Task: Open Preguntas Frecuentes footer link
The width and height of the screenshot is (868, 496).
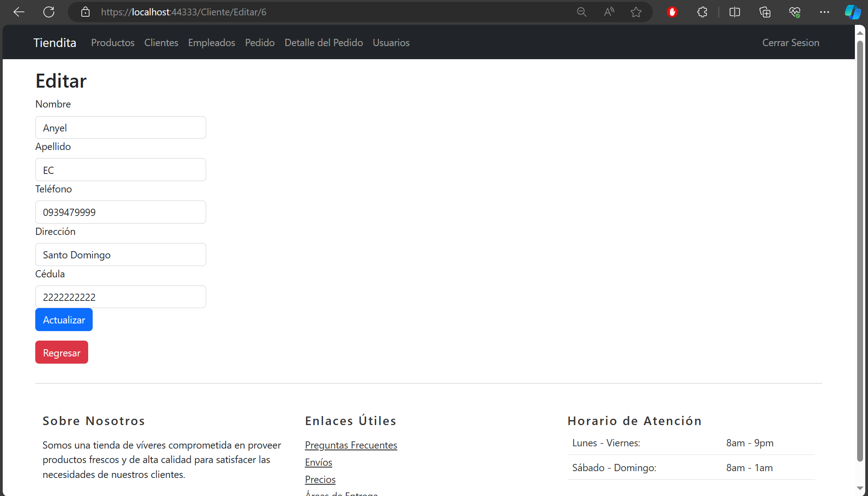Action: (x=351, y=445)
